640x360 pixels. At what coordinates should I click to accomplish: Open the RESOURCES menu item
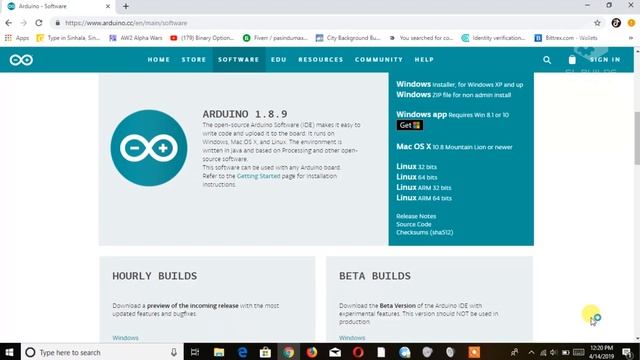(x=321, y=60)
